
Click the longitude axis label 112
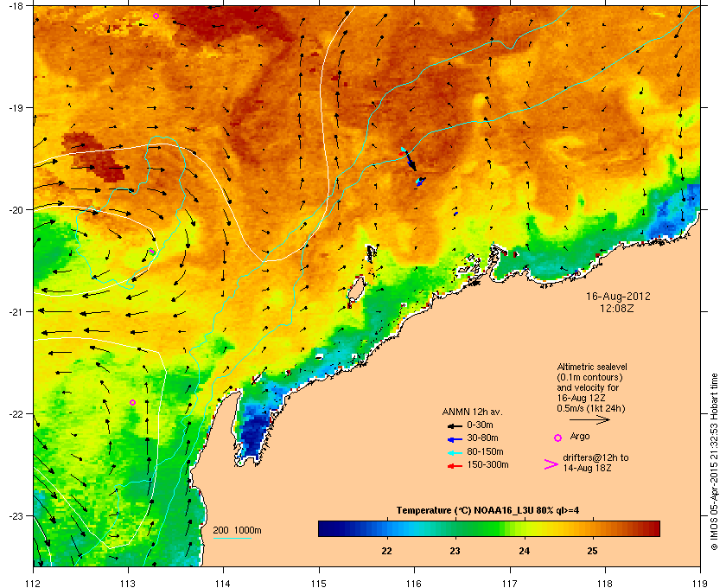(34, 583)
